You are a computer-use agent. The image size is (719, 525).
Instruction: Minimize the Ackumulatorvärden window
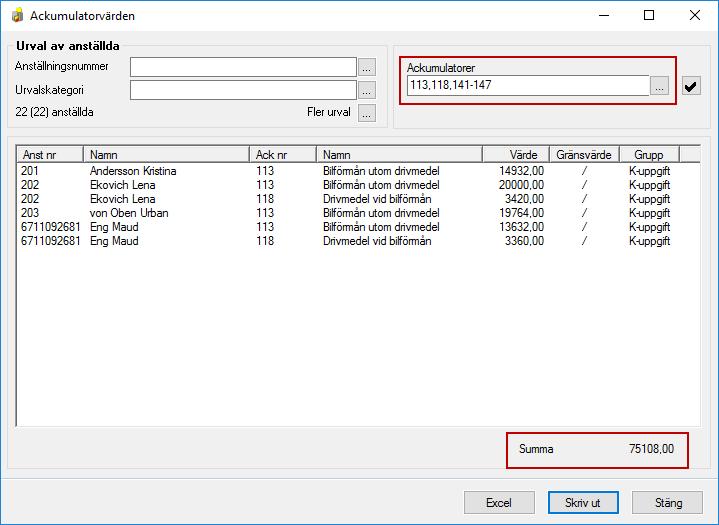pos(604,16)
